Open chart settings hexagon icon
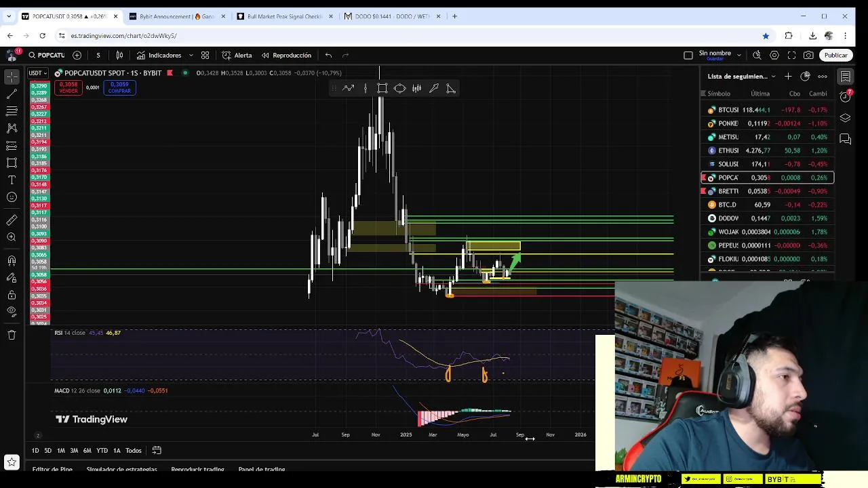Viewport: 868px width, 488px height. click(774, 56)
